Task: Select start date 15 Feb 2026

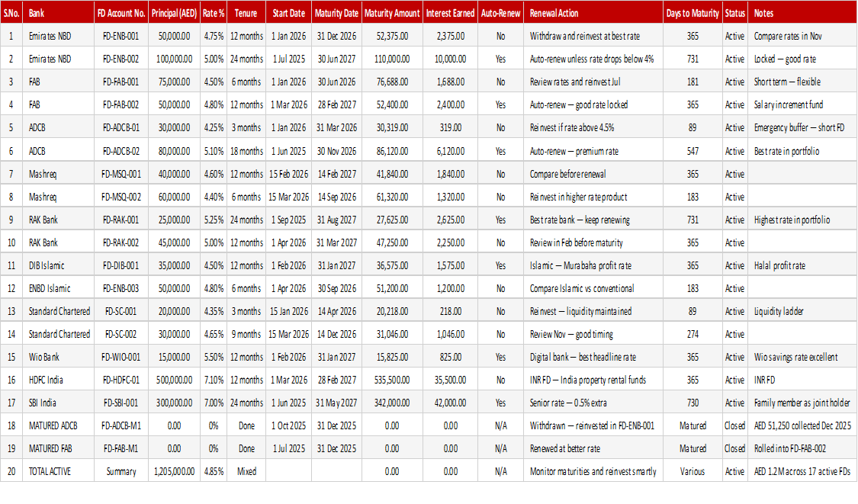Action: [x=288, y=174]
